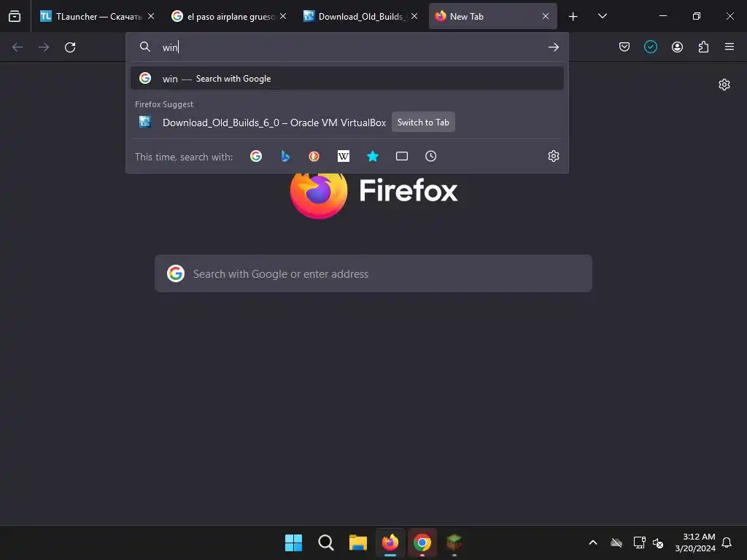The width and height of the screenshot is (747, 560).
Task: Click Firefox taskbar icon
Action: (390, 542)
